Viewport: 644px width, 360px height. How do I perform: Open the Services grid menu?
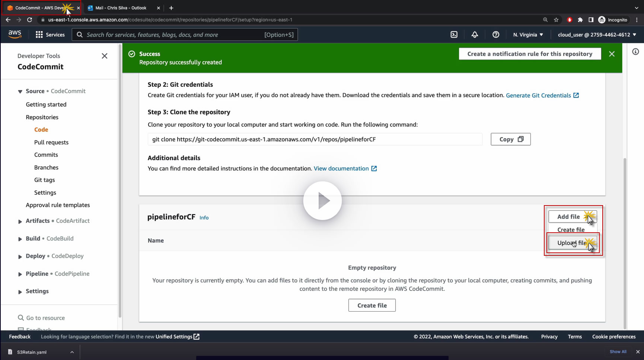click(50, 35)
